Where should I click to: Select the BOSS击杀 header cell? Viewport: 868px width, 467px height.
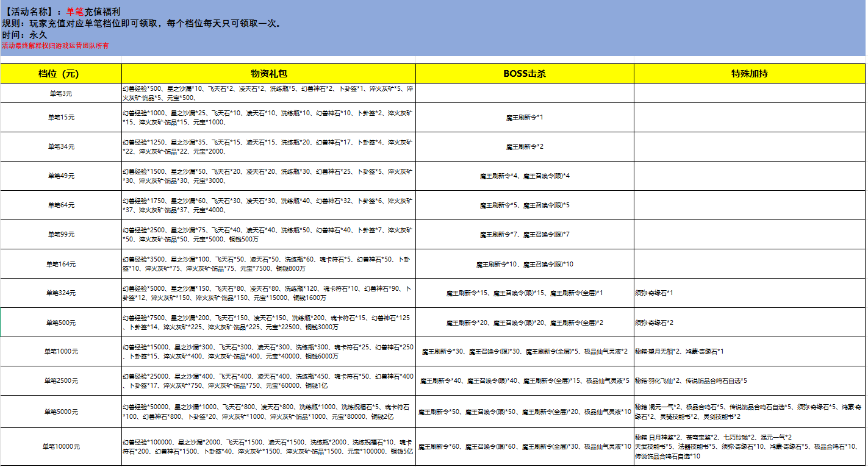coord(525,74)
